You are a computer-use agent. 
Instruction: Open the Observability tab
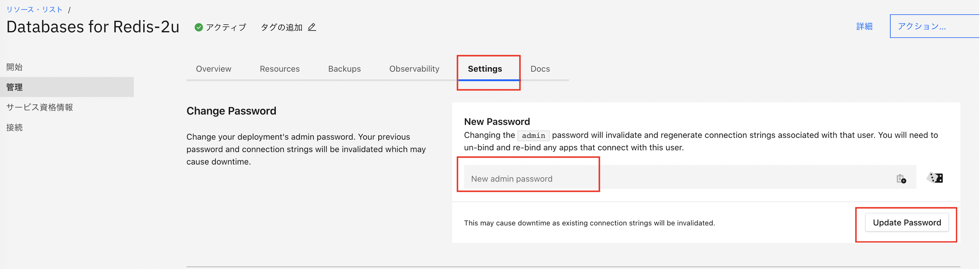[x=414, y=69]
